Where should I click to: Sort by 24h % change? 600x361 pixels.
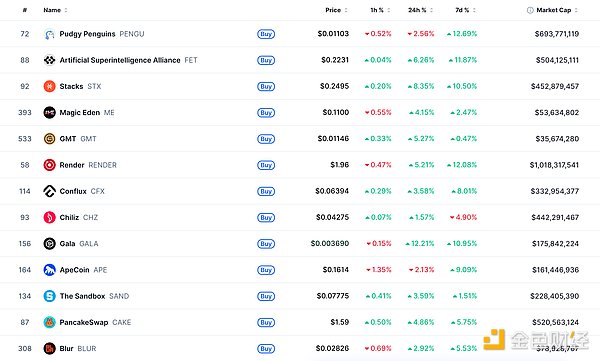click(x=420, y=10)
